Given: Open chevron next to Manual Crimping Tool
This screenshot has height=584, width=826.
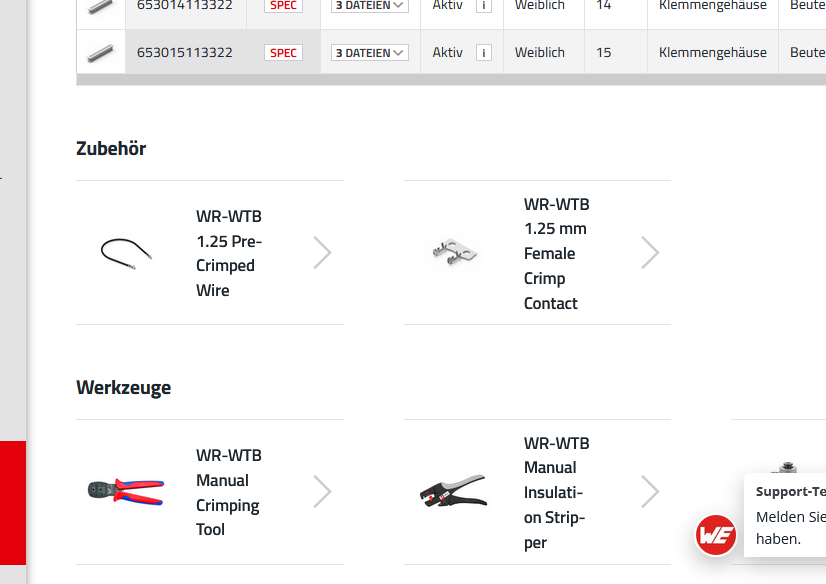Looking at the screenshot, I should point(322,492).
